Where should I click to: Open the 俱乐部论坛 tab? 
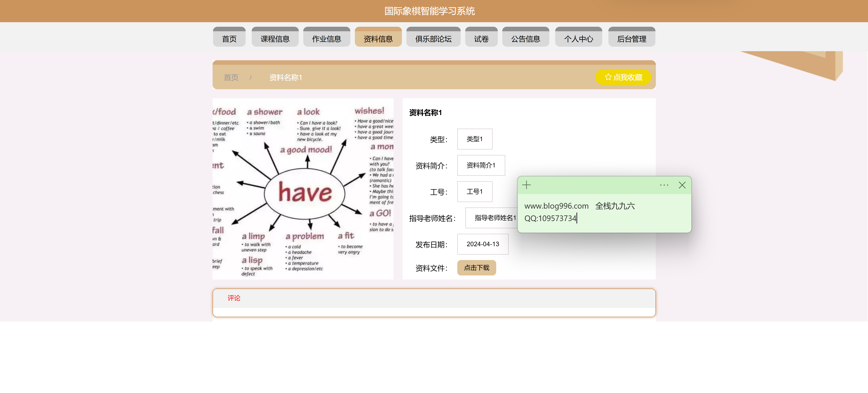click(x=433, y=39)
